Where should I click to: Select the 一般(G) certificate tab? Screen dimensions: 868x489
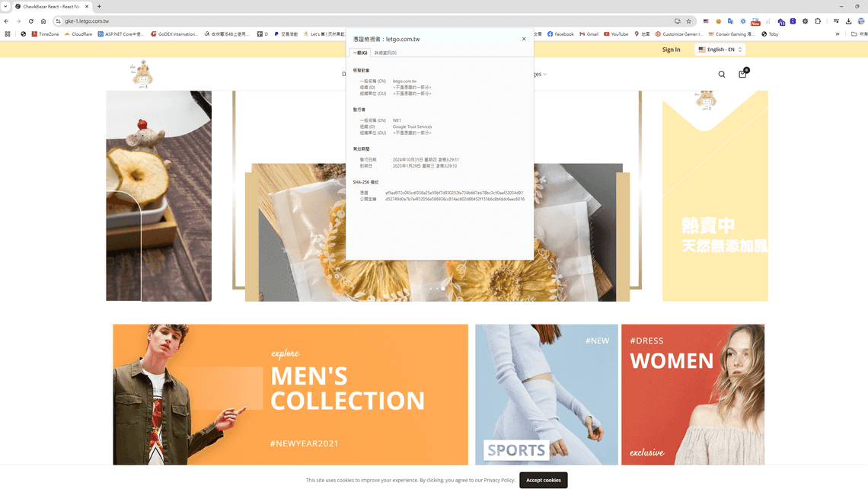tap(359, 53)
